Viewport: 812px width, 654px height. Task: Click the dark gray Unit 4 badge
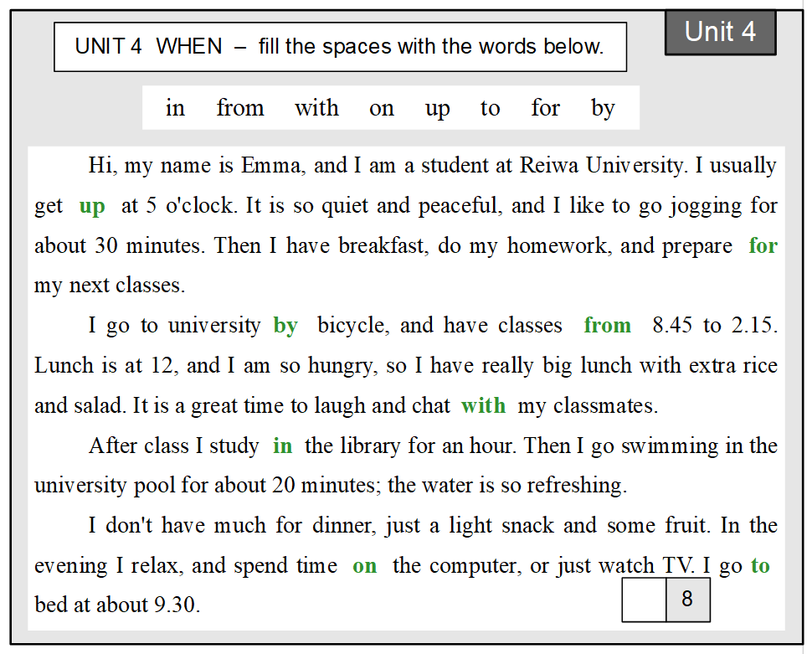pos(720,33)
